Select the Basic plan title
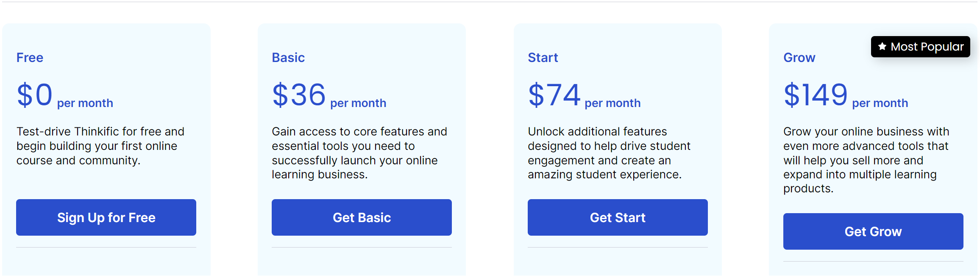 click(x=288, y=57)
